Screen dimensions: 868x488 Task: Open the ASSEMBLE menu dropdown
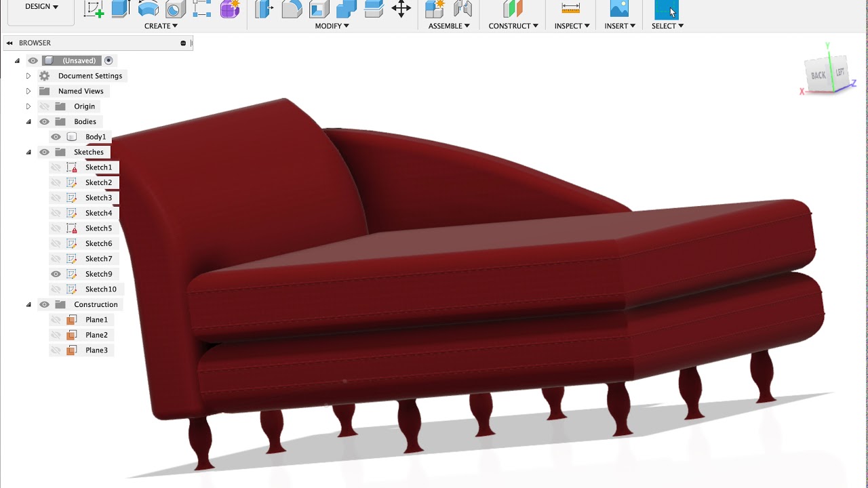coord(449,26)
